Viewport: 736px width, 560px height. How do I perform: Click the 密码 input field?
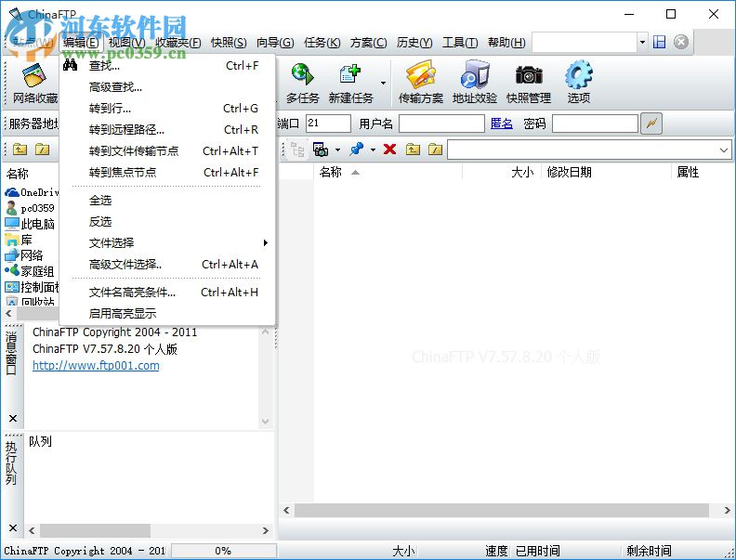click(595, 124)
